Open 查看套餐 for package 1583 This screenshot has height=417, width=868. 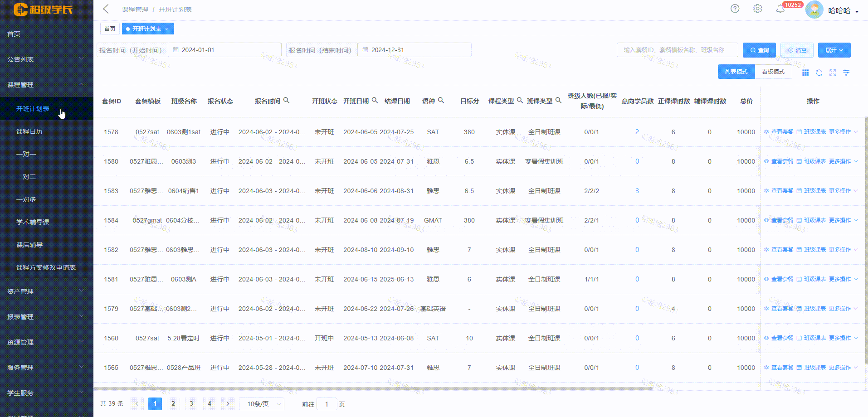[x=782, y=190]
